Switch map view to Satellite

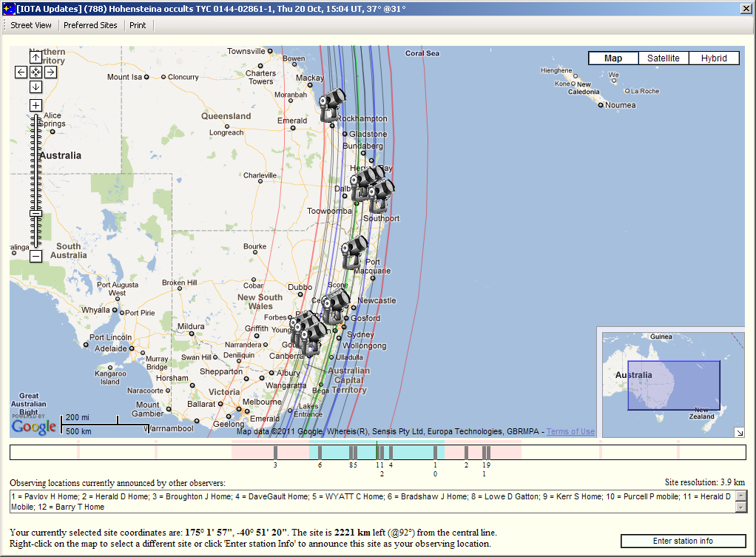[x=663, y=58]
